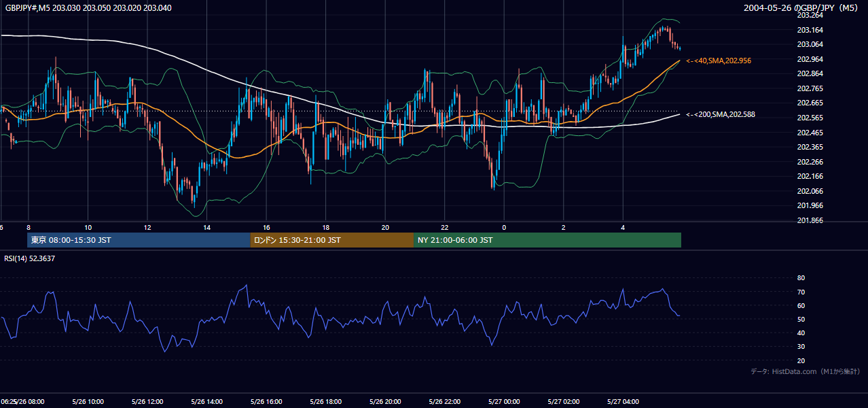Screen dimensions: 868x408
Task: Click the chart title '2004-05-26 のGBP/JPY (M5)'
Action: pyautogui.click(x=802, y=8)
